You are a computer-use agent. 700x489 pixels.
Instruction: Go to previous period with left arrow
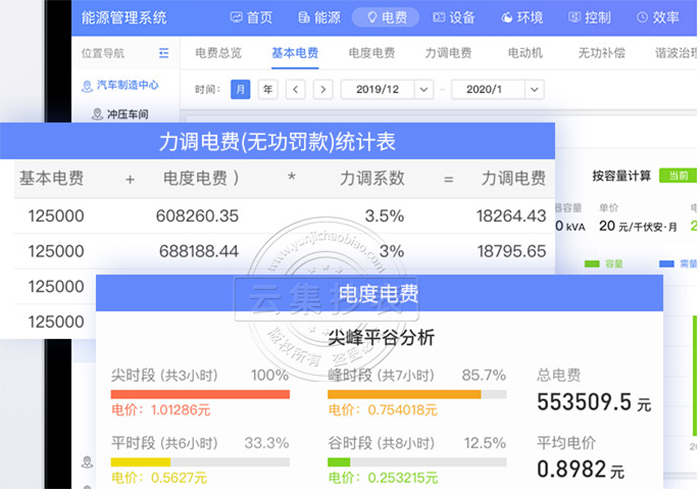tap(295, 89)
